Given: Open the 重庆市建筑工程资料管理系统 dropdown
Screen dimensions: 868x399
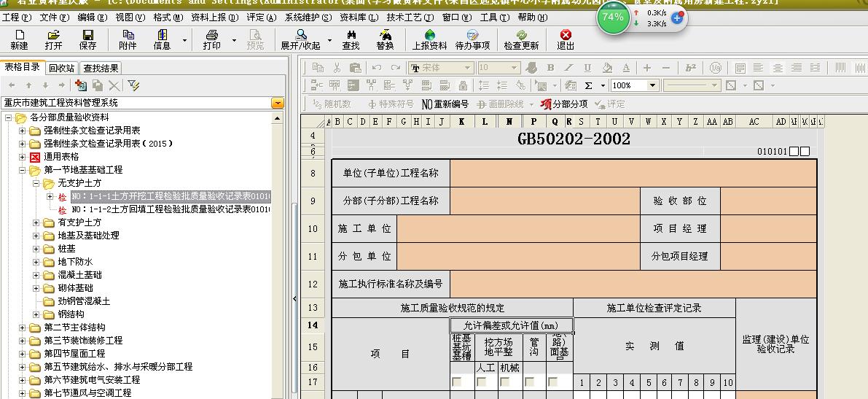Looking at the screenshot, I should coord(278,104).
